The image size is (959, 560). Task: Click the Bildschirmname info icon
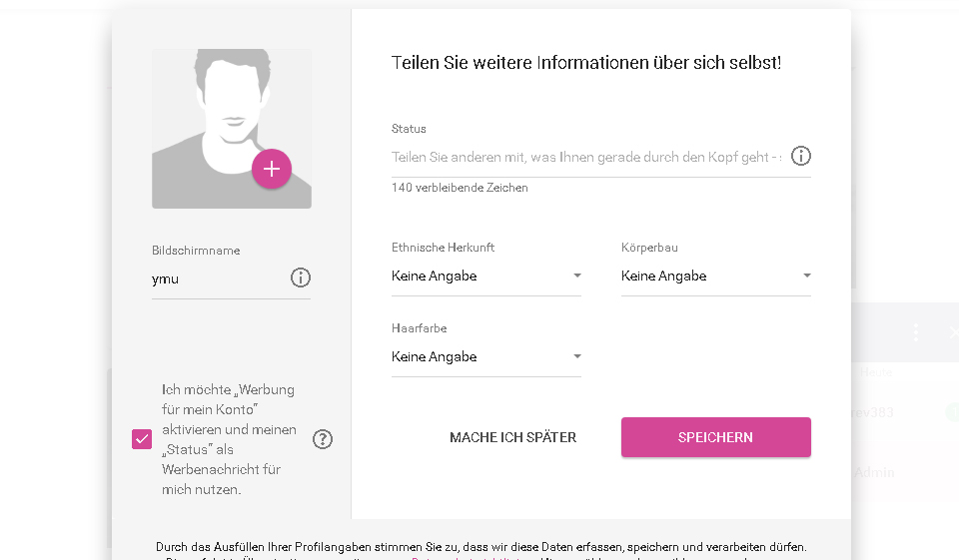click(301, 278)
